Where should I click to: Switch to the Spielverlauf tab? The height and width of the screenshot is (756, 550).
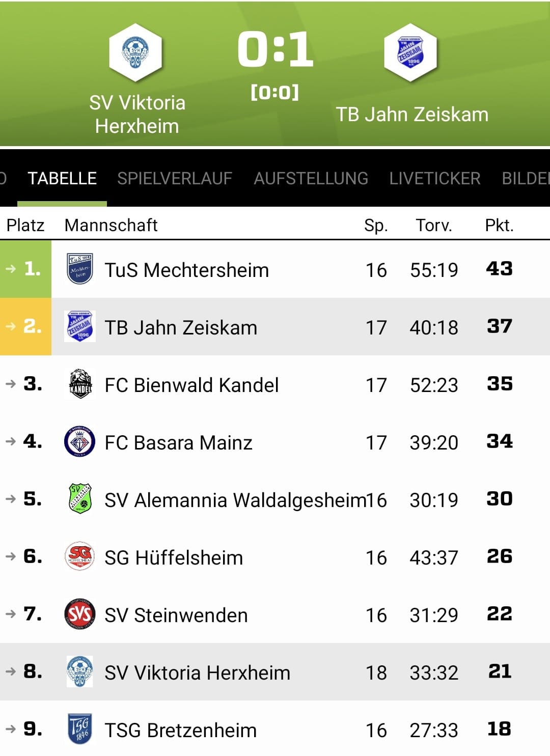[175, 179]
